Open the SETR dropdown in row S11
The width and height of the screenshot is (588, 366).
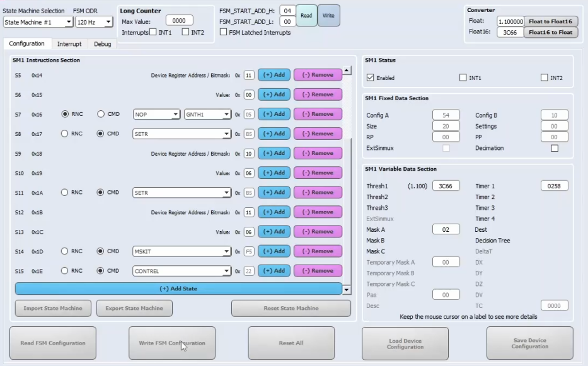[182, 193]
